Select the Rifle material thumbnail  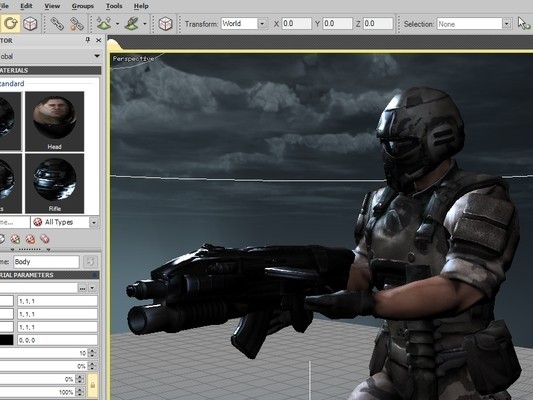54,184
